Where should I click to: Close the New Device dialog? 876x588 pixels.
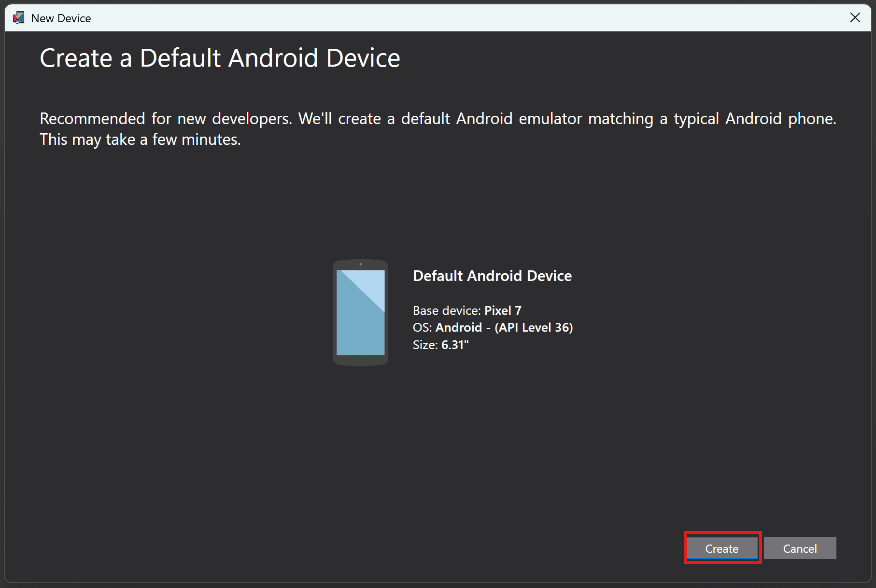(855, 17)
